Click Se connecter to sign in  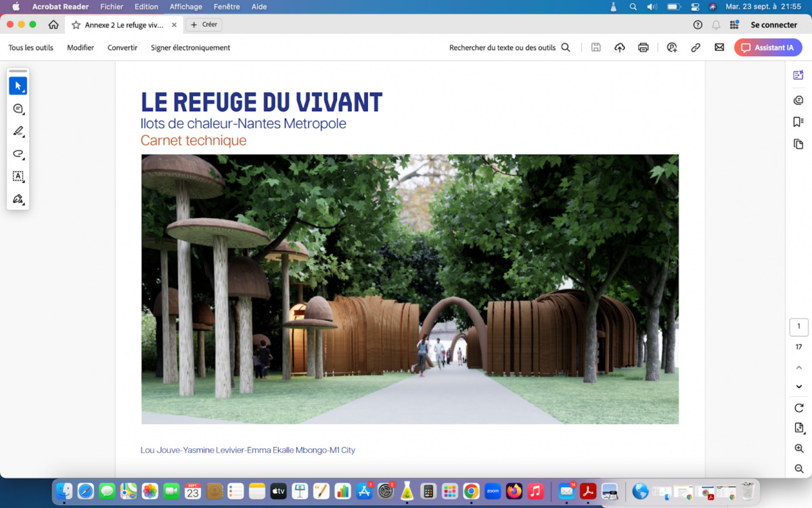774,25
